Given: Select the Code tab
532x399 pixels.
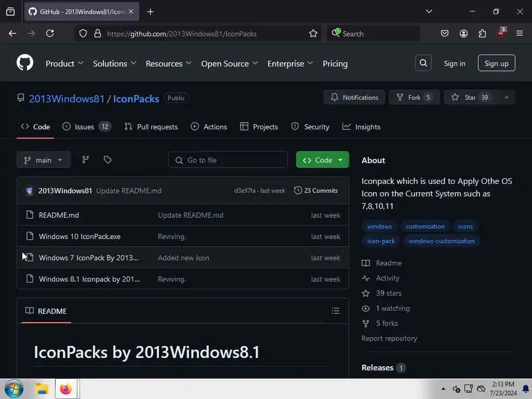Looking at the screenshot, I should click(35, 127).
